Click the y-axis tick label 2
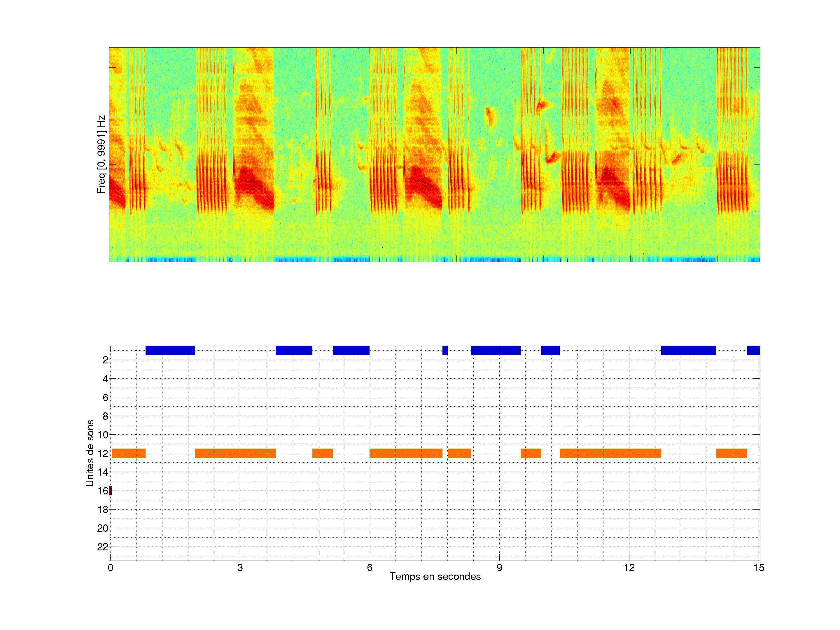This screenshot has width=840, height=630. 105,360
